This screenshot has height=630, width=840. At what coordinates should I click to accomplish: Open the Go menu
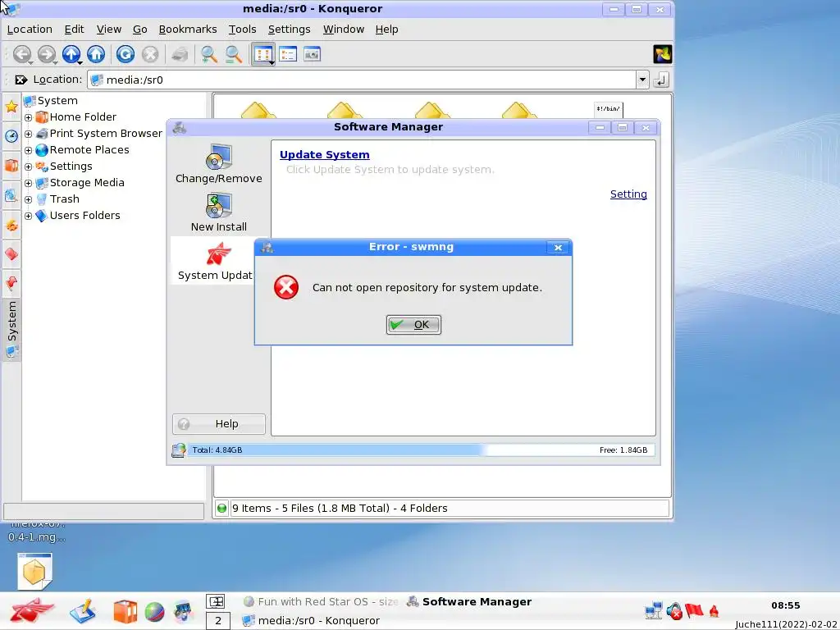pos(139,30)
